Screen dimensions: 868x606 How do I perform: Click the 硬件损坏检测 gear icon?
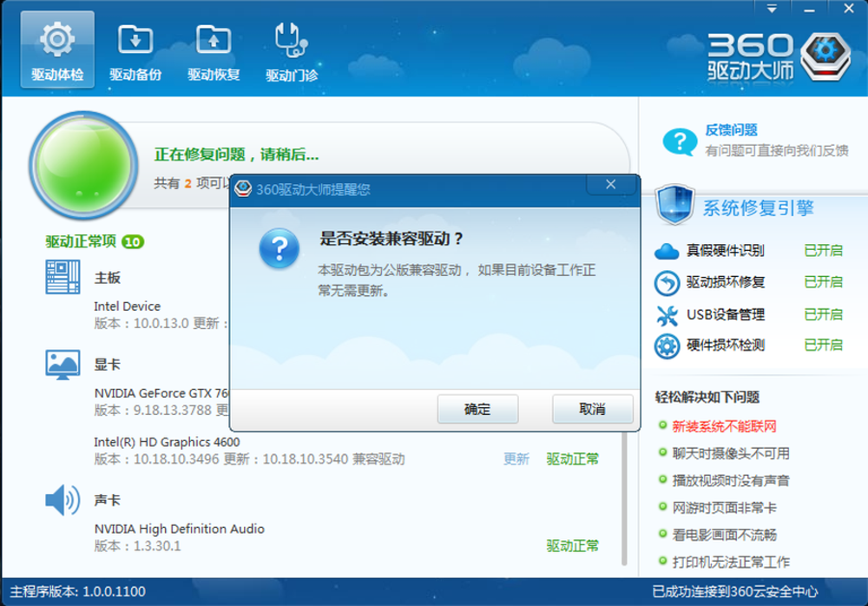667,346
